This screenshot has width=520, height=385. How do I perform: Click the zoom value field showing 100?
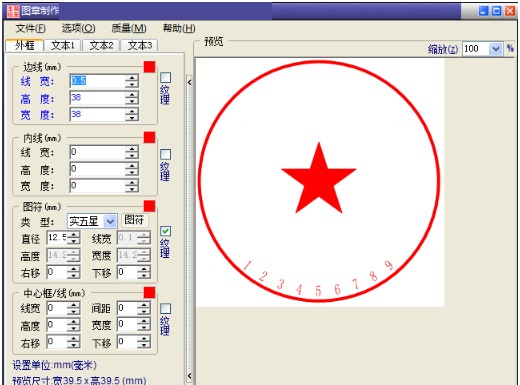(476, 49)
